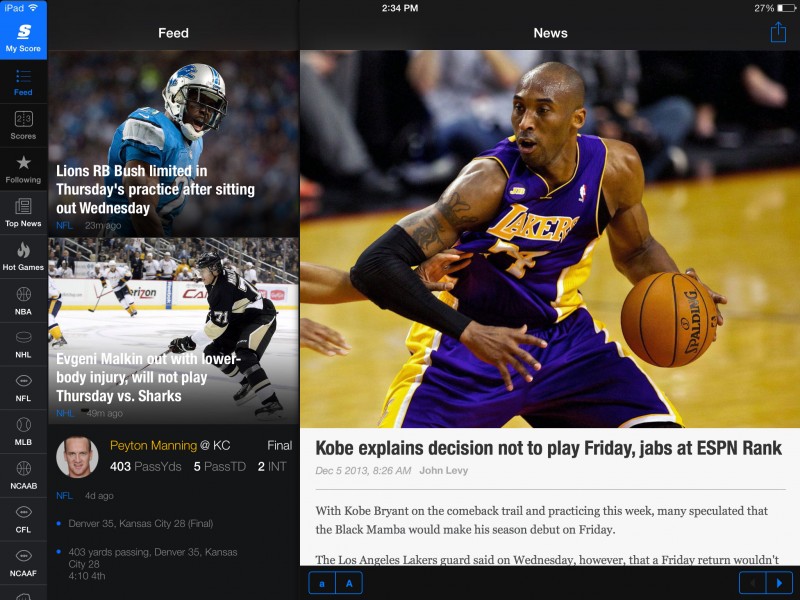Open Top News in sidebar

pyautogui.click(x=23, y=213)
